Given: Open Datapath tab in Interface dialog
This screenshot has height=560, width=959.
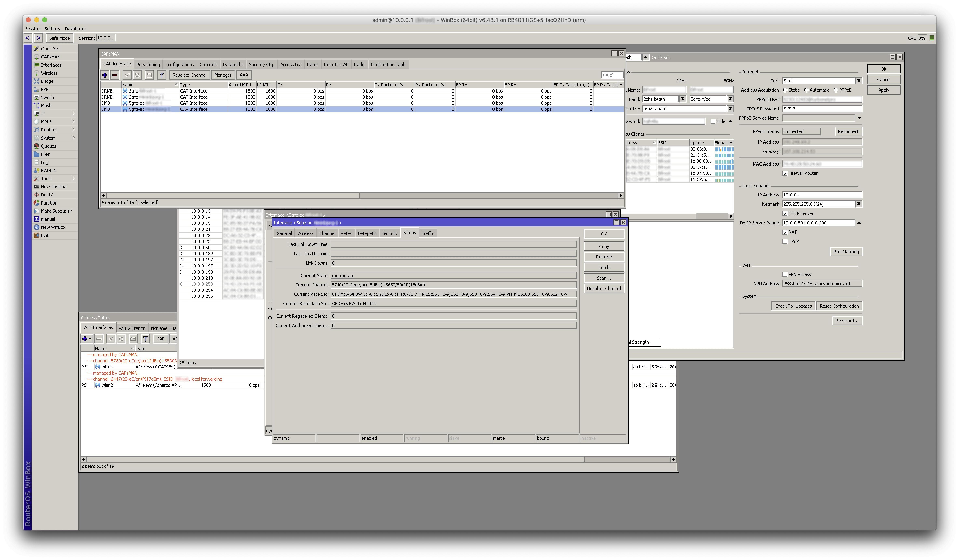Looking at the screenshot, I should tap(366, 233).
